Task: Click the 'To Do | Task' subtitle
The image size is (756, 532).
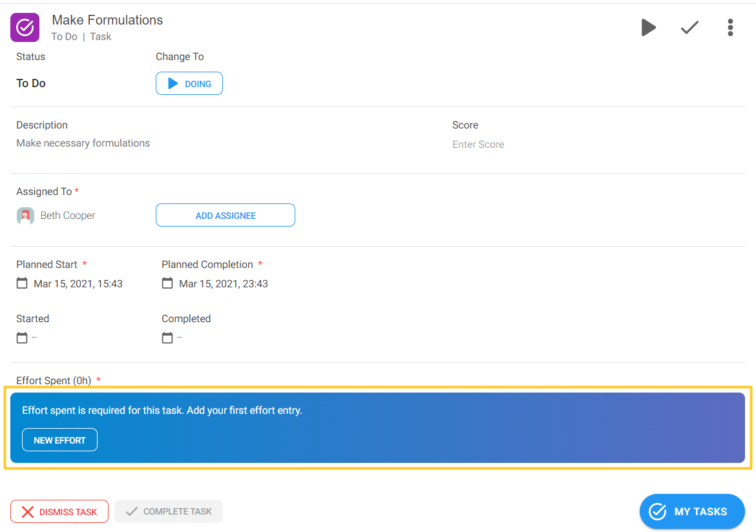Action: pyautogui.click(x=81, y=37)
